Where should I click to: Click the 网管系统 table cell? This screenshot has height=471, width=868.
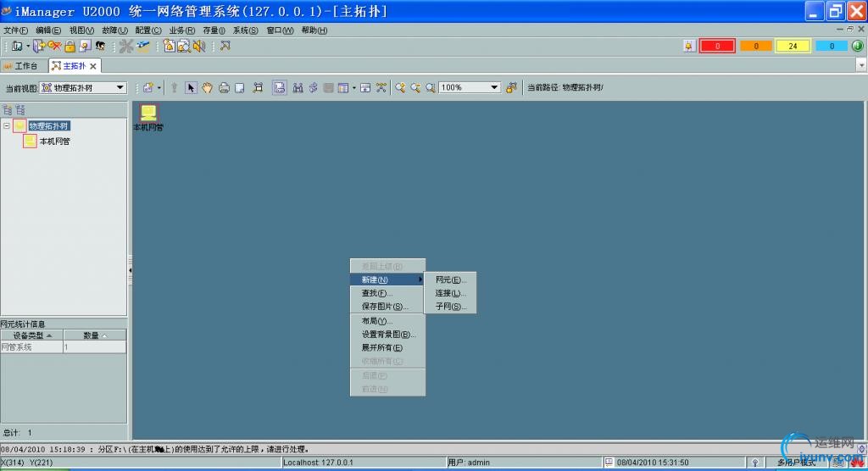click(31, 347)
